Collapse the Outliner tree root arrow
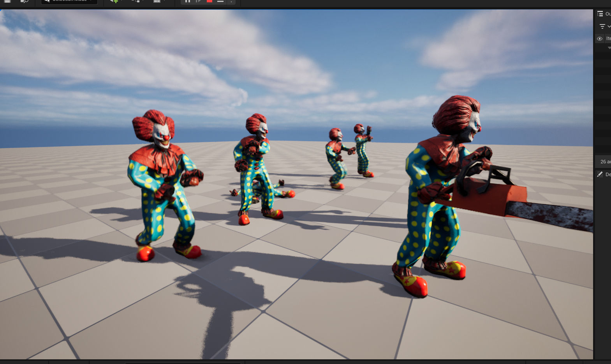Image resolution: width=611 pixels, height=364 pixels. (609, 48)
